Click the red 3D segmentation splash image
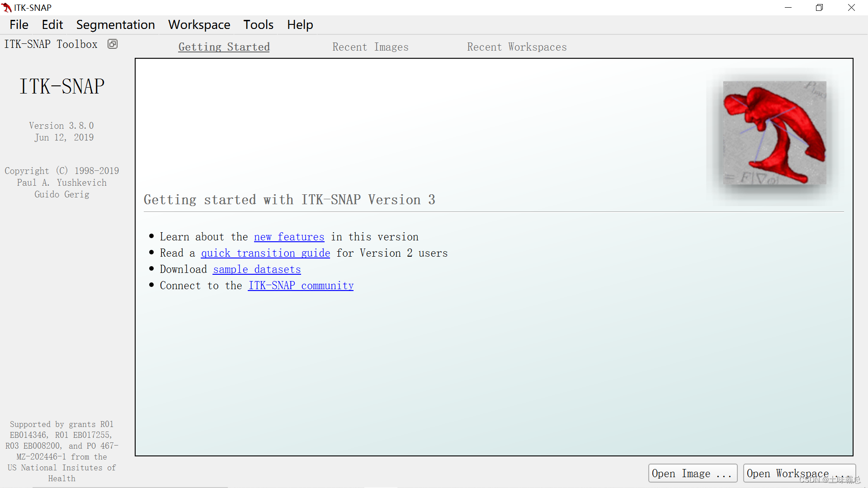Viewport: 868px width, 488px height. coord(774,132)
